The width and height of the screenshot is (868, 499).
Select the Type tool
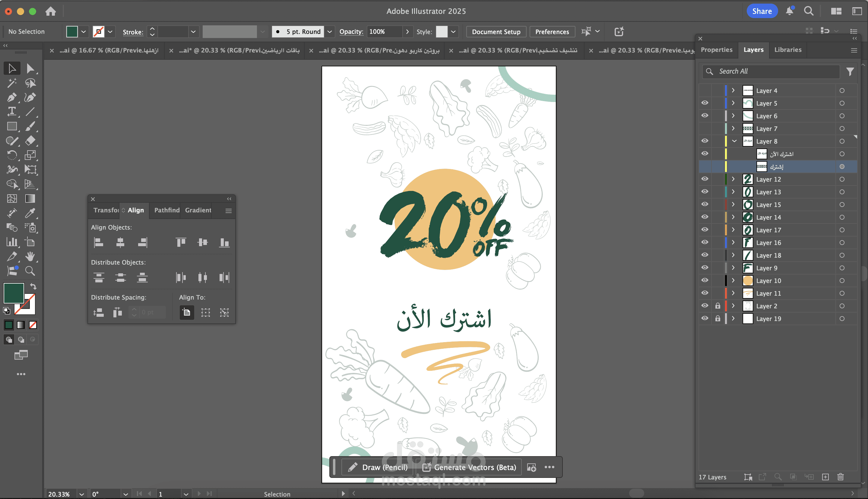12,111
